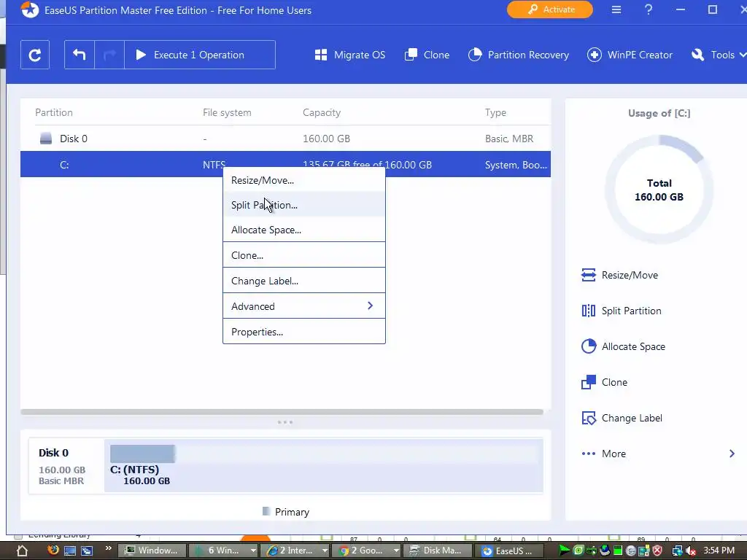
Task: Click the Type column header
Action: [495, 112]
